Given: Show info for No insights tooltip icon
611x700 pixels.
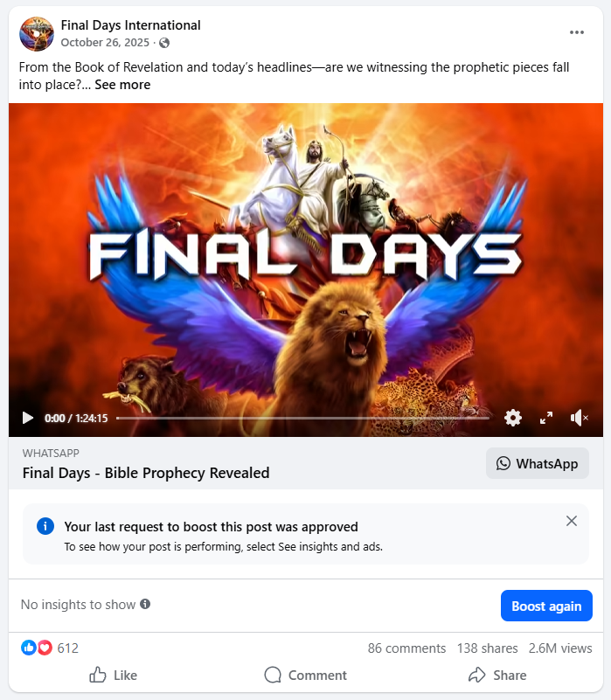Looking at the screenshot, I should [x=145, y=604].
